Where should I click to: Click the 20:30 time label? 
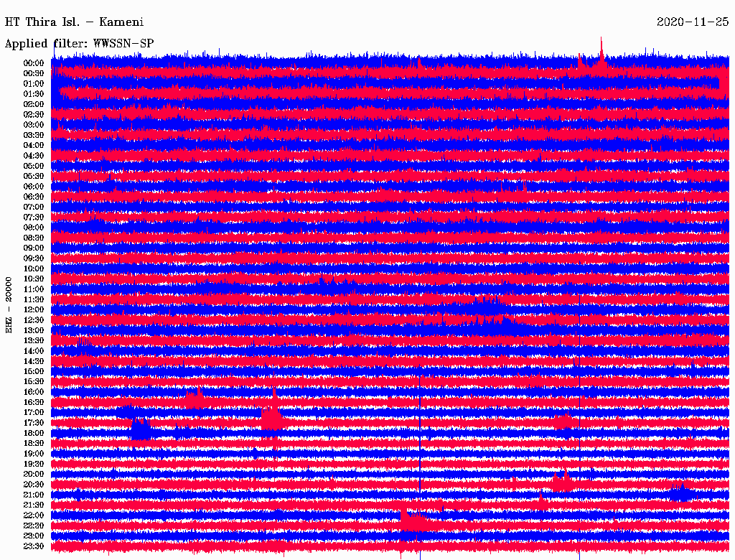[34, 484]
